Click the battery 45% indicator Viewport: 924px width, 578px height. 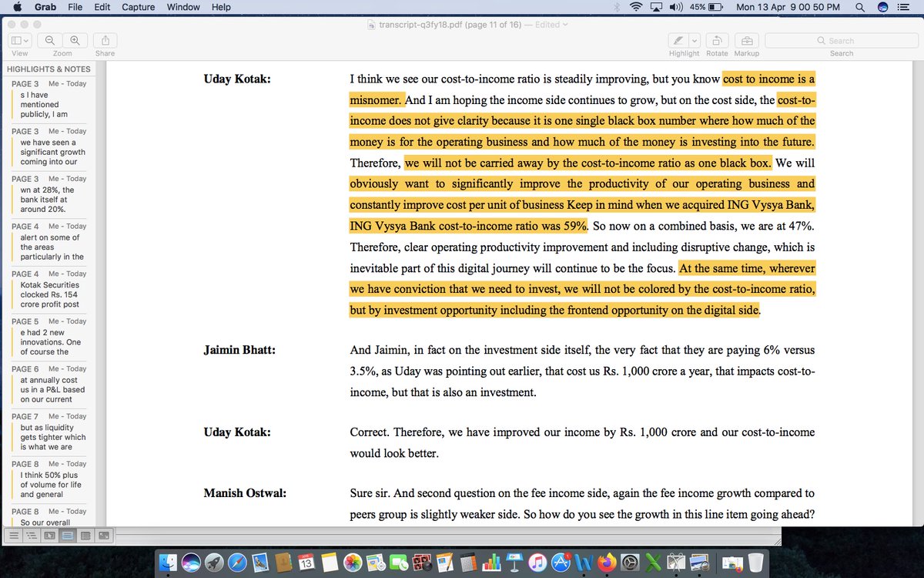tap(707, 7)
